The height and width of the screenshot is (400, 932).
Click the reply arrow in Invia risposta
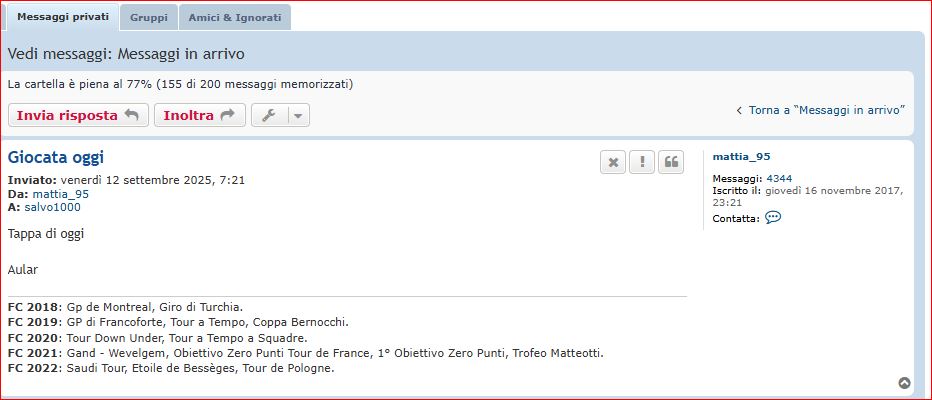tap(131, 115)
